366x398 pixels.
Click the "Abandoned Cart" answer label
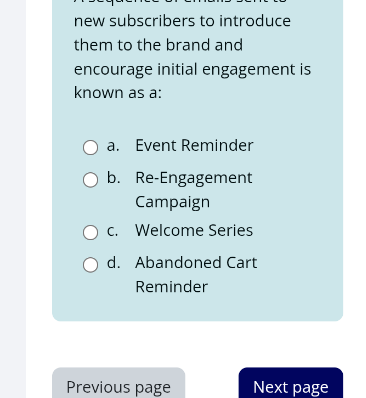196,263
